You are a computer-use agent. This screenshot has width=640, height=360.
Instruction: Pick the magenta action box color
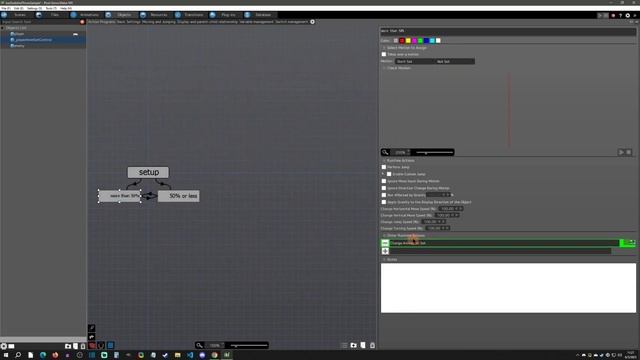[414, 40]
